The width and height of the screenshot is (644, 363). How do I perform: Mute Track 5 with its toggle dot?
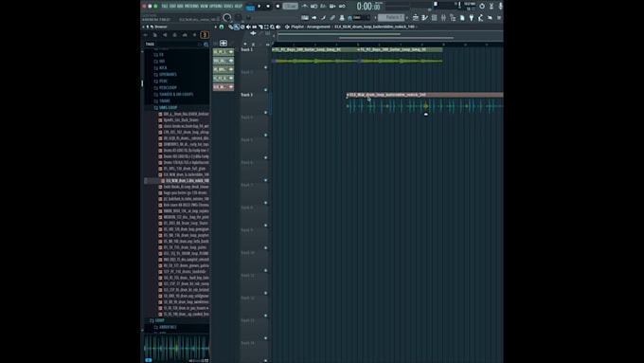pos(266,157)
